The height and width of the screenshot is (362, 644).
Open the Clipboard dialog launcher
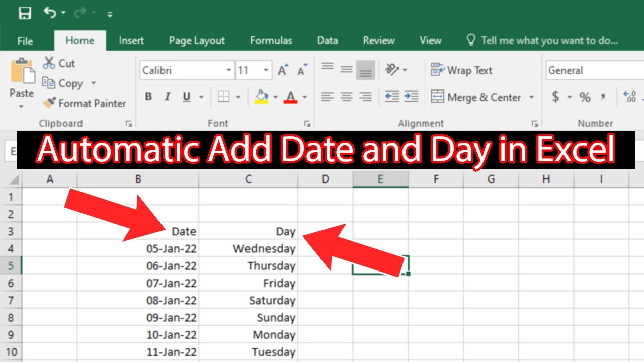point(129,124)
